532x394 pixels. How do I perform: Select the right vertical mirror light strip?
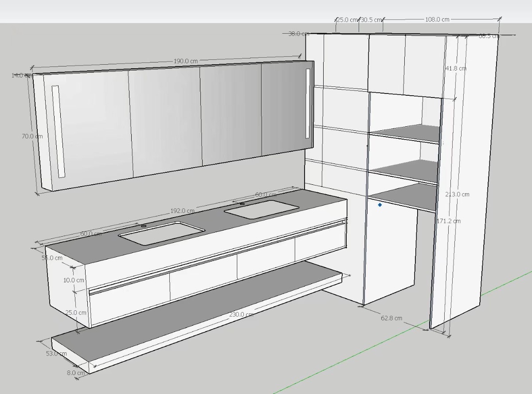[x=308, y=104]
